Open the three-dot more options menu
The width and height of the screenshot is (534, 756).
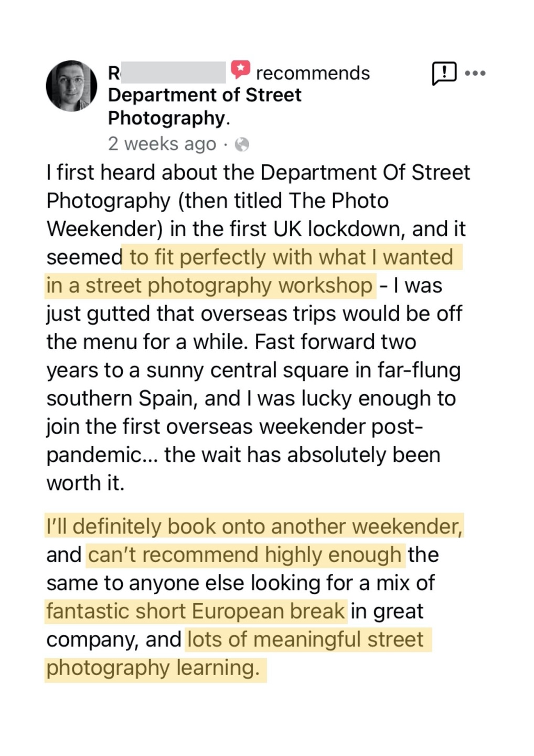475,73
